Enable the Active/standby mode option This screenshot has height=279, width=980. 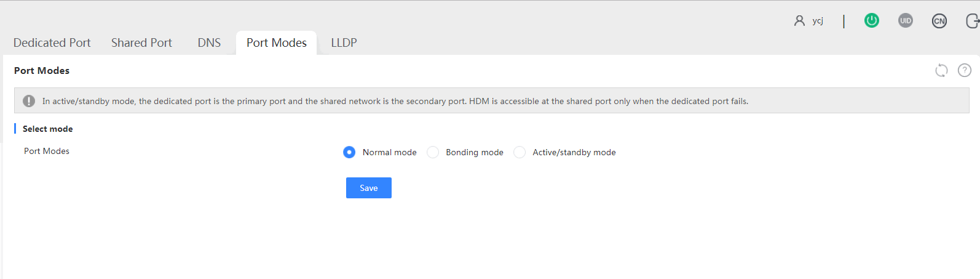tap(520, 152)
